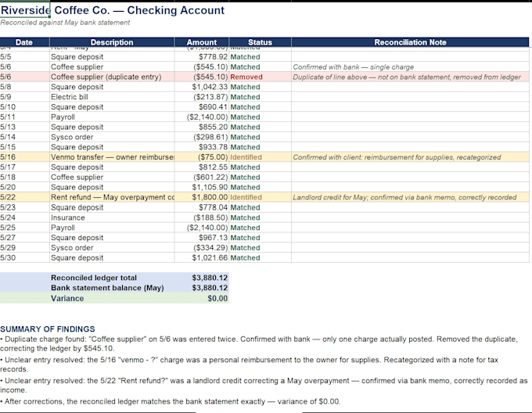Select the Riverside Coffee Co. title cell
Image resolution: width=532 pixels, height=413 pixels.
(25, 10)
